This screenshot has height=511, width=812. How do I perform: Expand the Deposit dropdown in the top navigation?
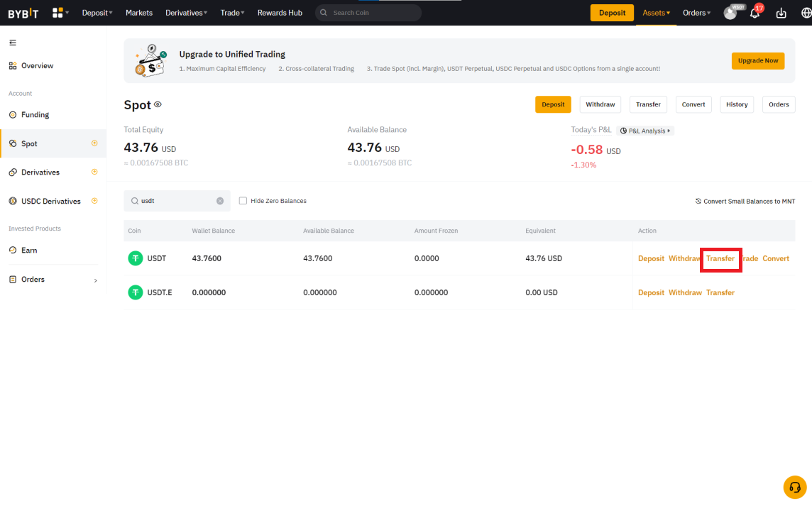[x=97, y=13]
